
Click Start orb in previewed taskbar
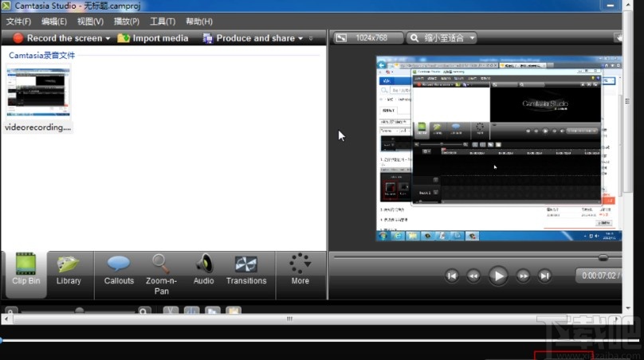coord(383,236)
